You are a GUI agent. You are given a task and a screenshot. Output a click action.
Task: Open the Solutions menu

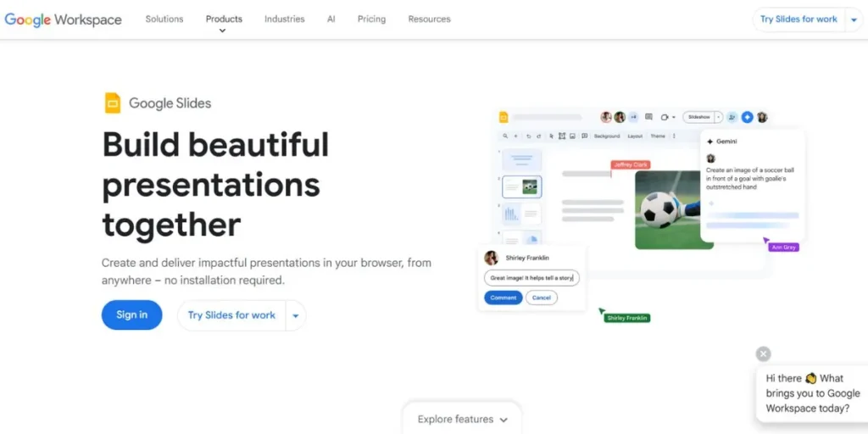click(164, 19)
